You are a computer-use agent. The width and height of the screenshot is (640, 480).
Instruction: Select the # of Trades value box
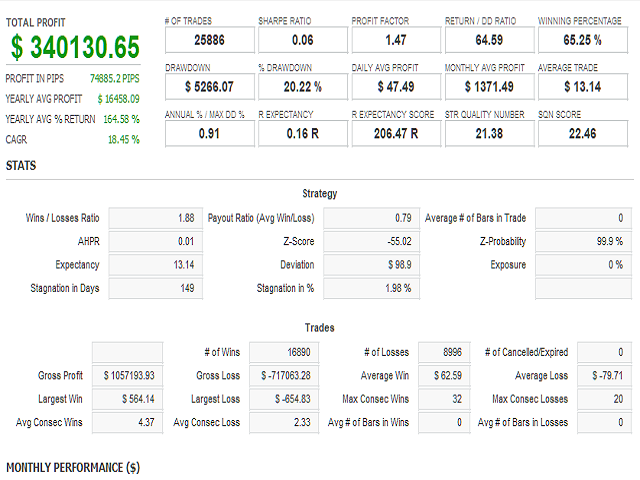[206, 39]
